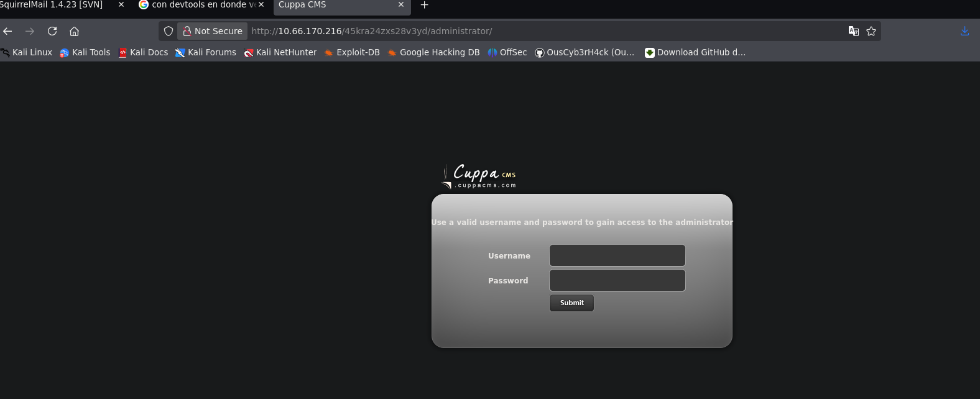
Task: Open the Kali NetHunter bookmark
Action: click(280, 52)
